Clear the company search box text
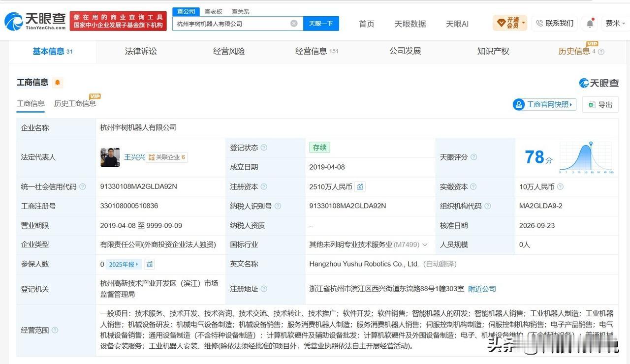The height and width of the screenshot is (364, 630). pos(294,23)
